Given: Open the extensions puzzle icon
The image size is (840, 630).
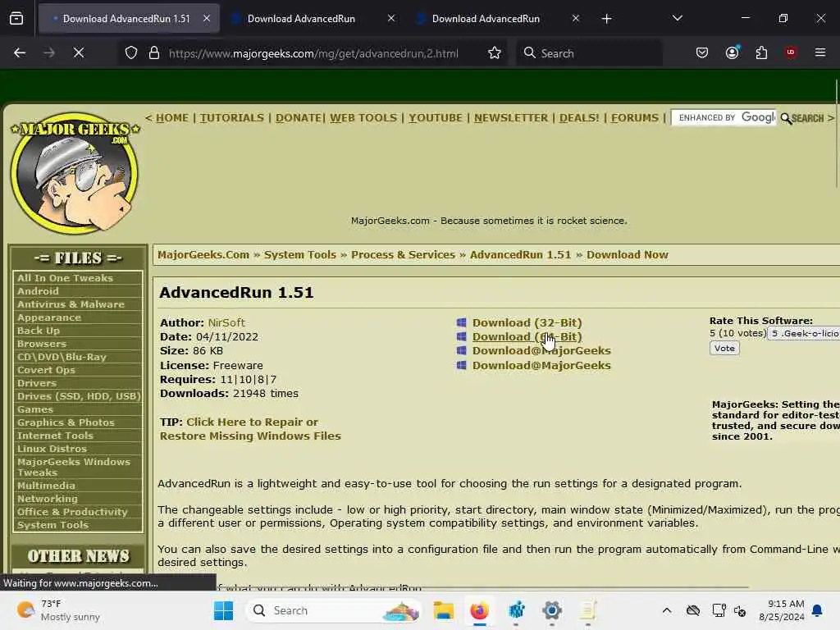Looking at the screenshot, I should (x=761, y=52).
